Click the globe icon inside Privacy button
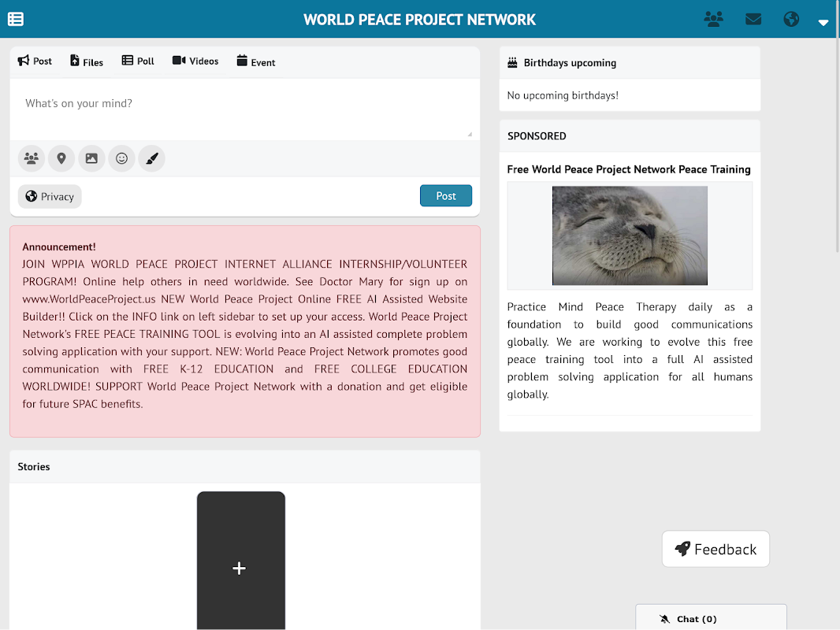 point(32,196)
